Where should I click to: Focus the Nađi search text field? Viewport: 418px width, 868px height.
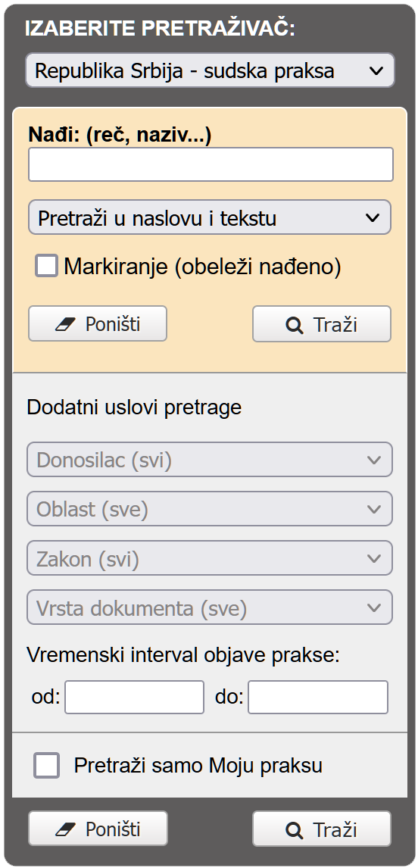[x=211, y=164]
